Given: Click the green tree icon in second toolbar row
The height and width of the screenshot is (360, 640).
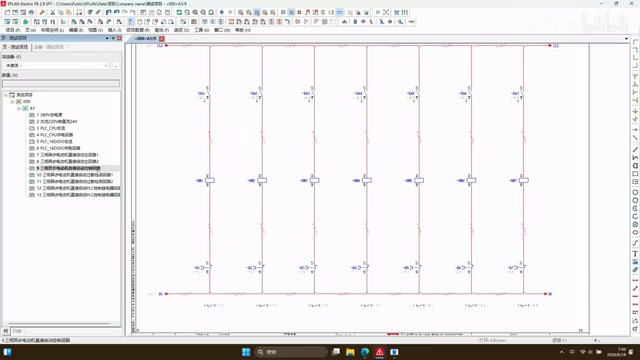Looking at the screenshot, I should (x=25, y=22).
